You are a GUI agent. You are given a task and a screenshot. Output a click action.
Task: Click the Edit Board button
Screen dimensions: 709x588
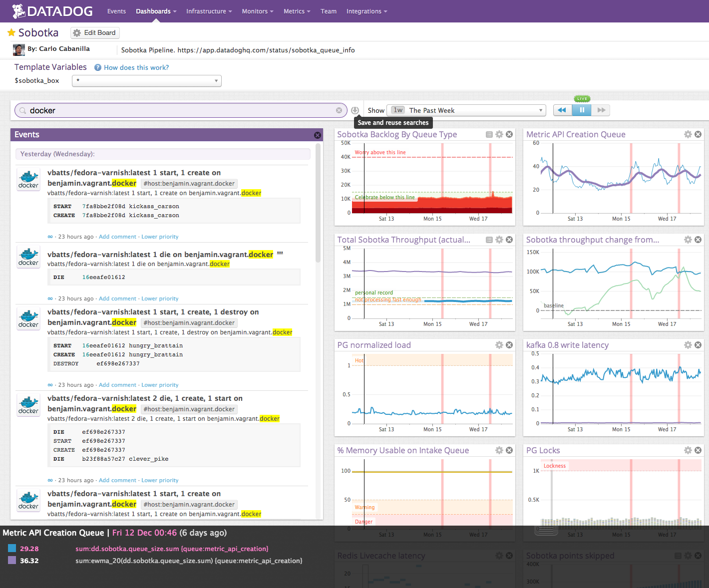tap(95, 33)
